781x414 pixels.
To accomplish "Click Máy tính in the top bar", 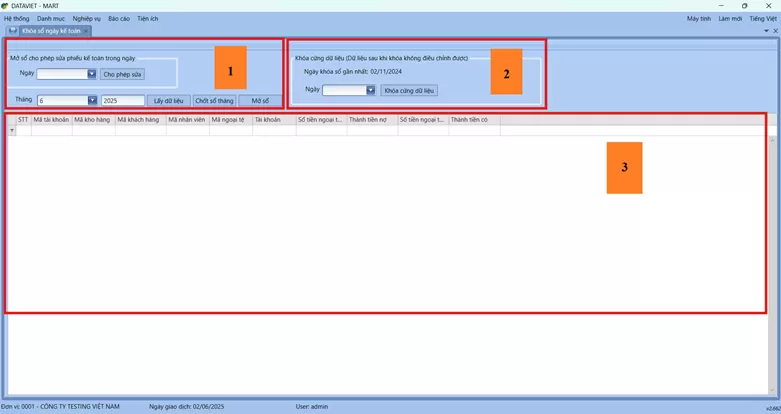I will (699, 18).
